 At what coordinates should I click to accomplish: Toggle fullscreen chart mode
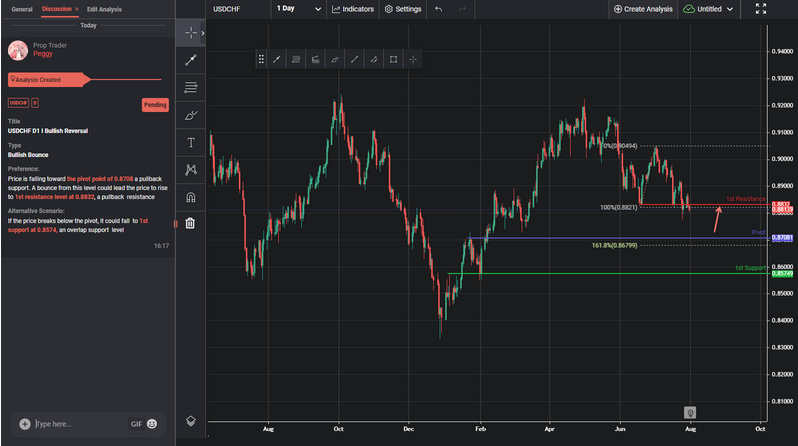point(761,9)
